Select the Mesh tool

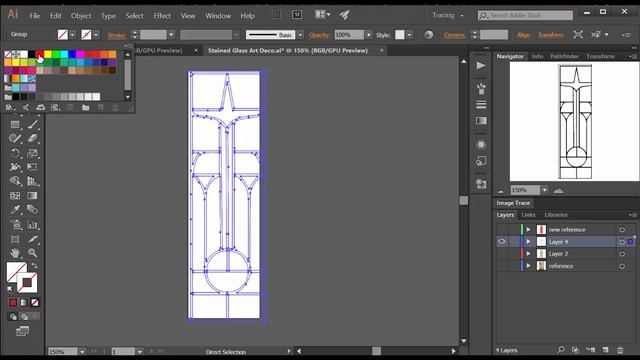pos(15,196)
